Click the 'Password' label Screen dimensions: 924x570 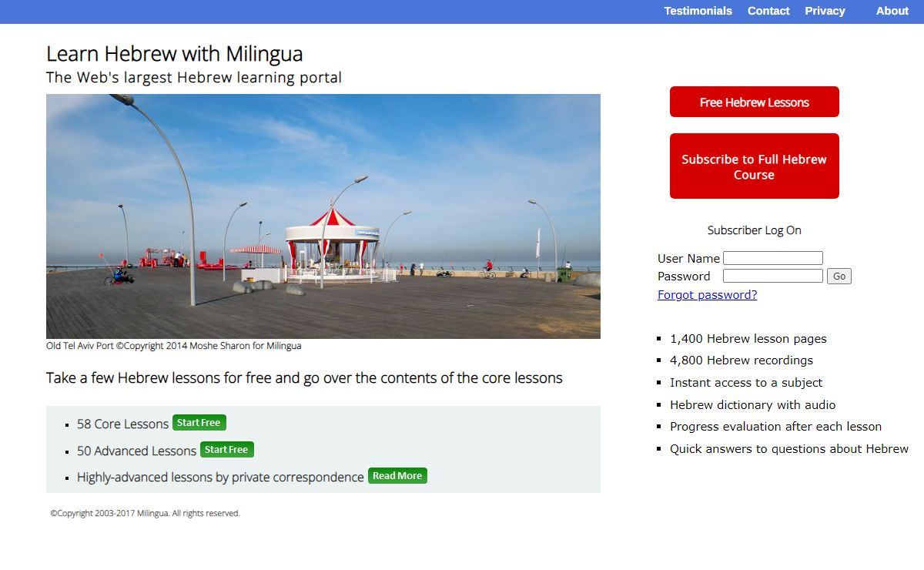(x=684, y=277)
